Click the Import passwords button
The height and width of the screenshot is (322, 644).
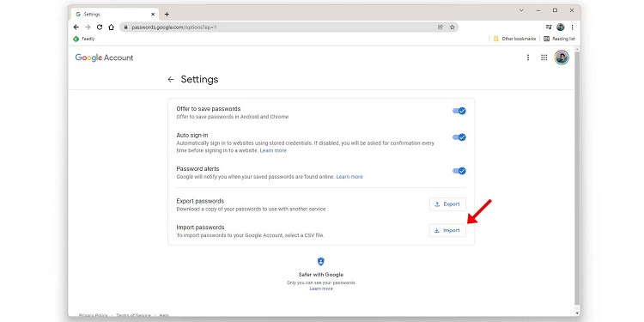pos(447,230)
